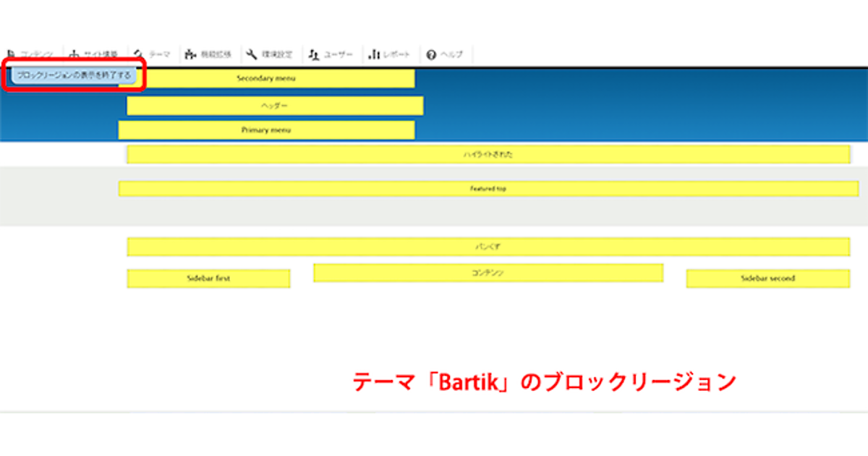Select the Sidebar second region

(x=768, y=279)
